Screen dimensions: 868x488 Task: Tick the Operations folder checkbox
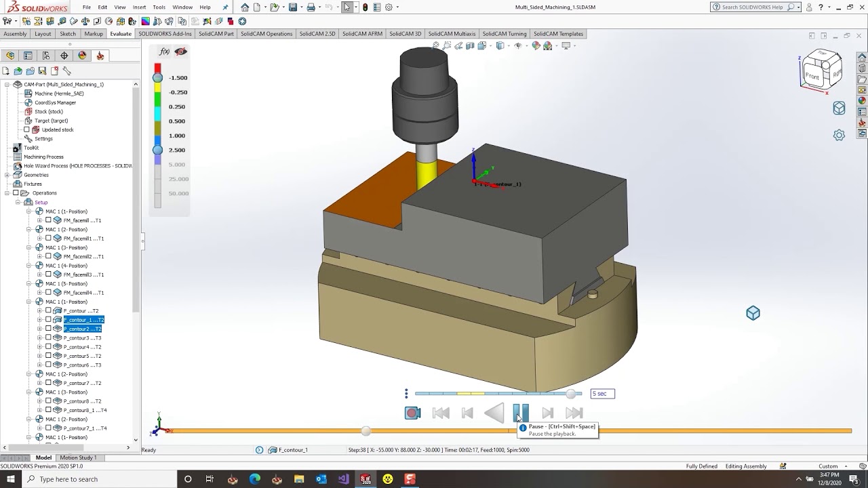[16, 193]
